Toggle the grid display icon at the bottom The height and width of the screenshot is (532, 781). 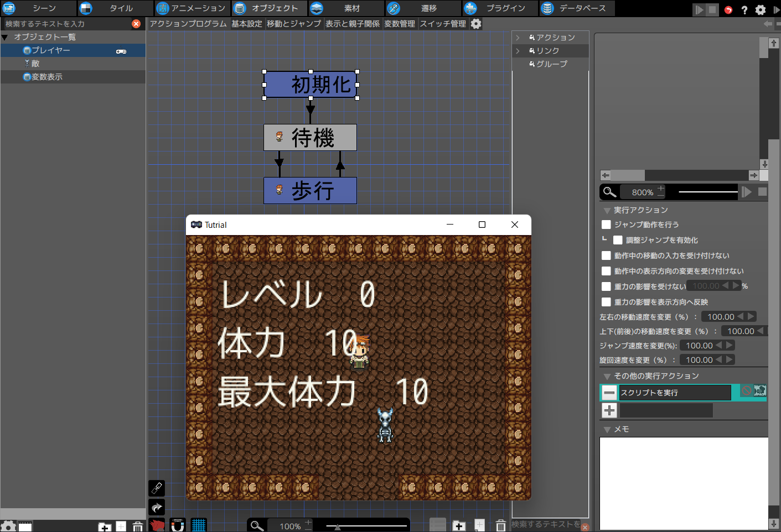(199, 524)
